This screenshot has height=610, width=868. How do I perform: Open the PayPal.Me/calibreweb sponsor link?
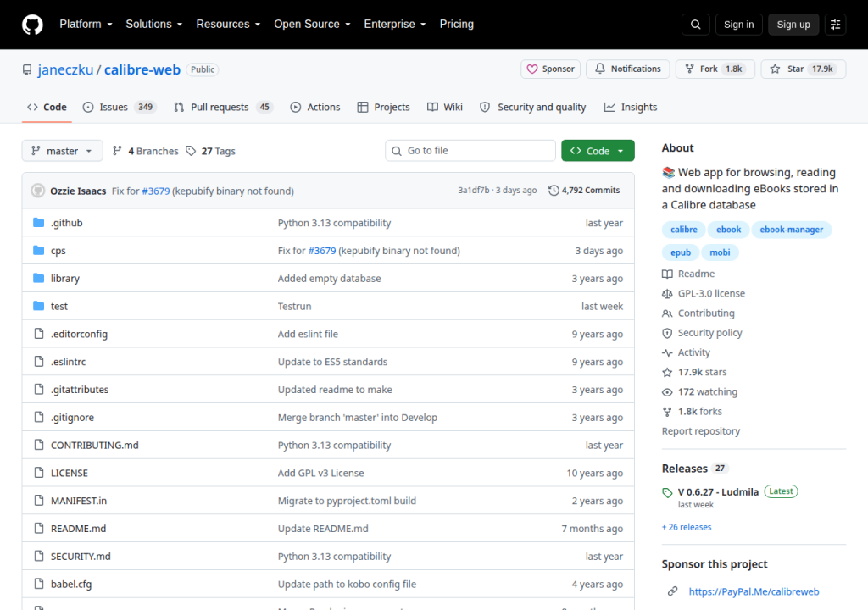click(x=754, y=591)
